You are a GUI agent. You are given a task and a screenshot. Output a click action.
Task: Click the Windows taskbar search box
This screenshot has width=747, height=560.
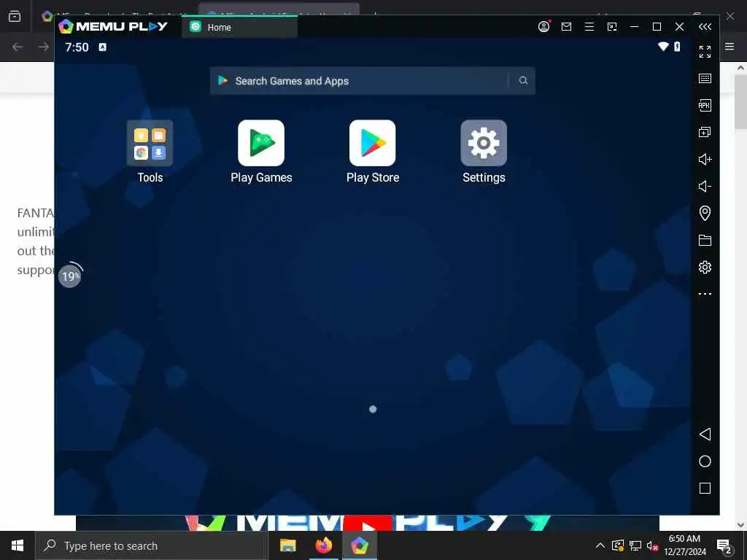(x=152, y=545)
